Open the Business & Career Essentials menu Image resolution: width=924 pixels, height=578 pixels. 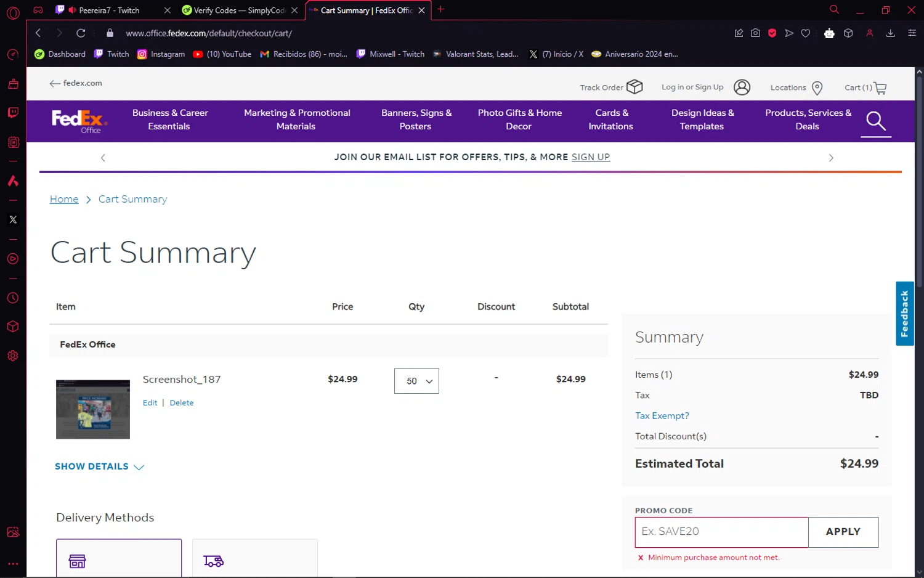point(169,120)
